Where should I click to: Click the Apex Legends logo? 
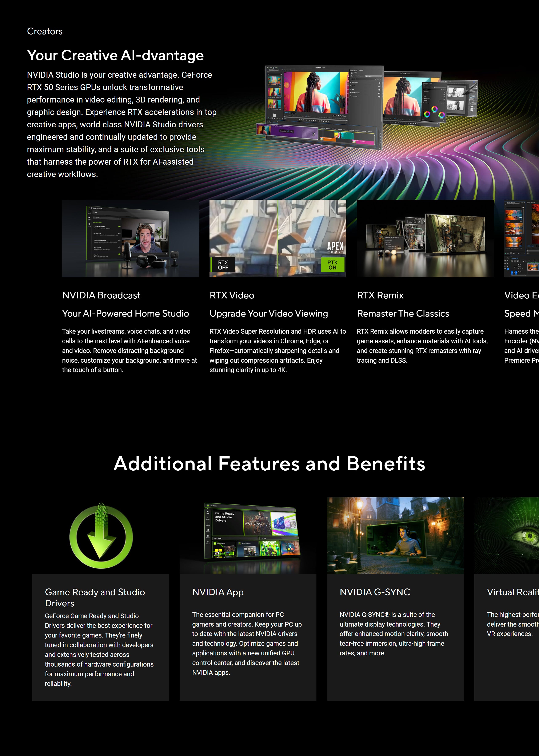tap(335, 247)
